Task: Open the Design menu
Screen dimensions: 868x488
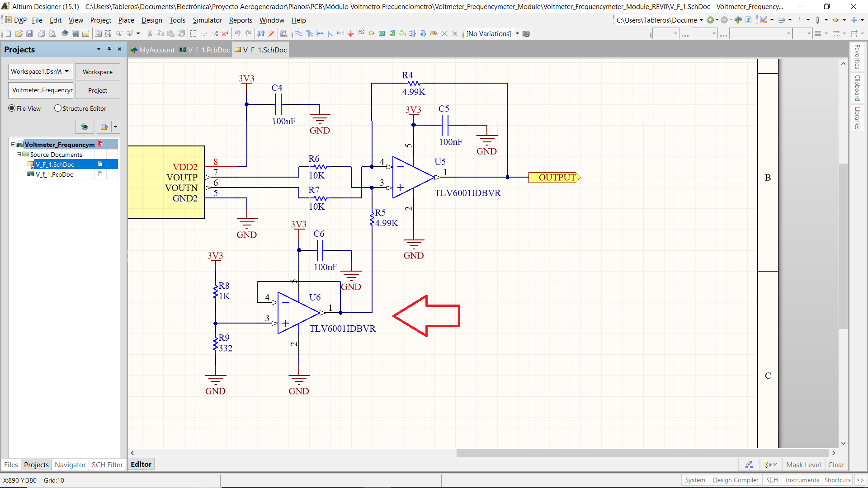Action: click(x=151, y=20)
